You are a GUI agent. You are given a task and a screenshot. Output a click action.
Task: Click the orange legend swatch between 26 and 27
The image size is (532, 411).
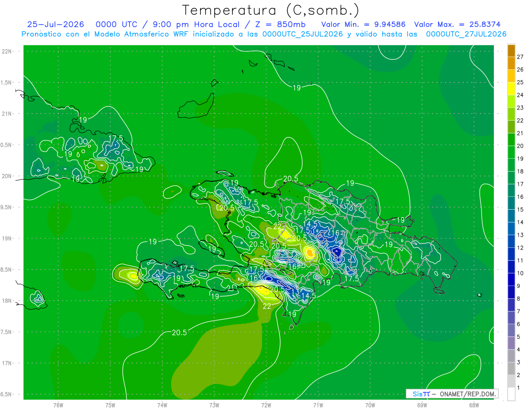coord(511,63)
